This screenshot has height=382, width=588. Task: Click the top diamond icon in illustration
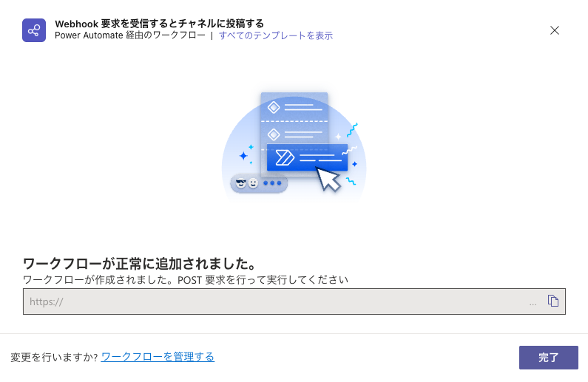[x=274, y=107]
